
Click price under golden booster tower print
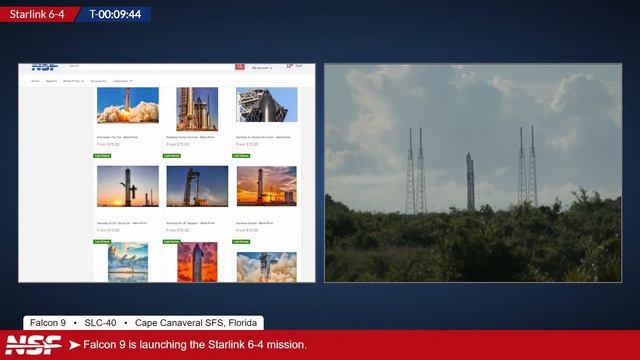(178, 144)
